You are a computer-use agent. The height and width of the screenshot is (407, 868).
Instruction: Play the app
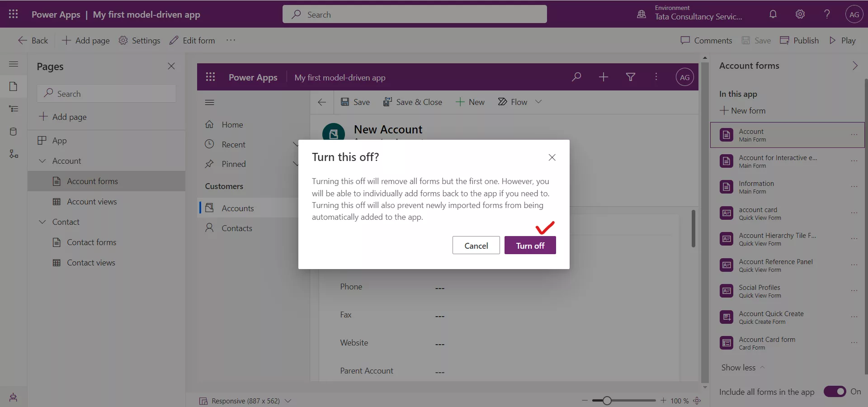tap(842, 40)
